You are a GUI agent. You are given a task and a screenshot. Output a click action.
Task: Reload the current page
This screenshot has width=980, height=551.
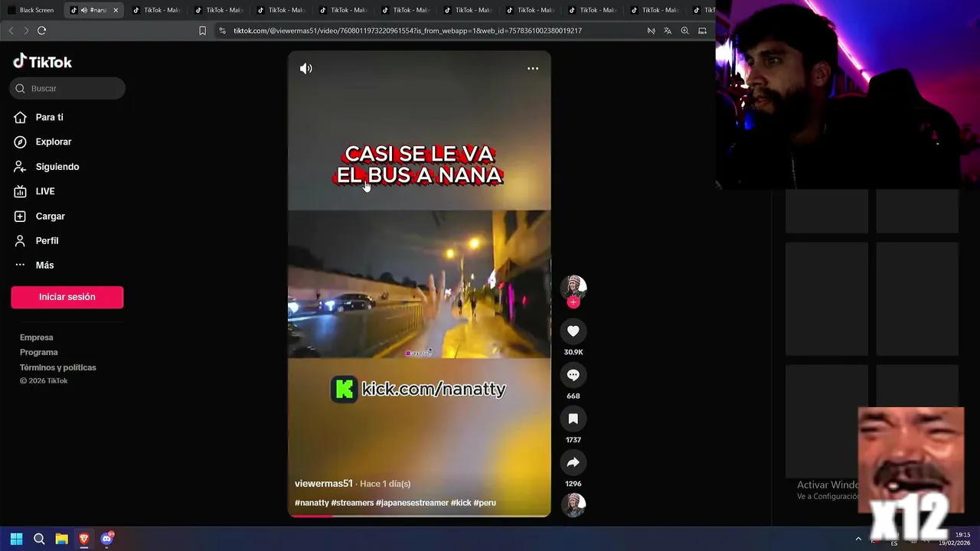pyautogui.click(x=41, y=31)
